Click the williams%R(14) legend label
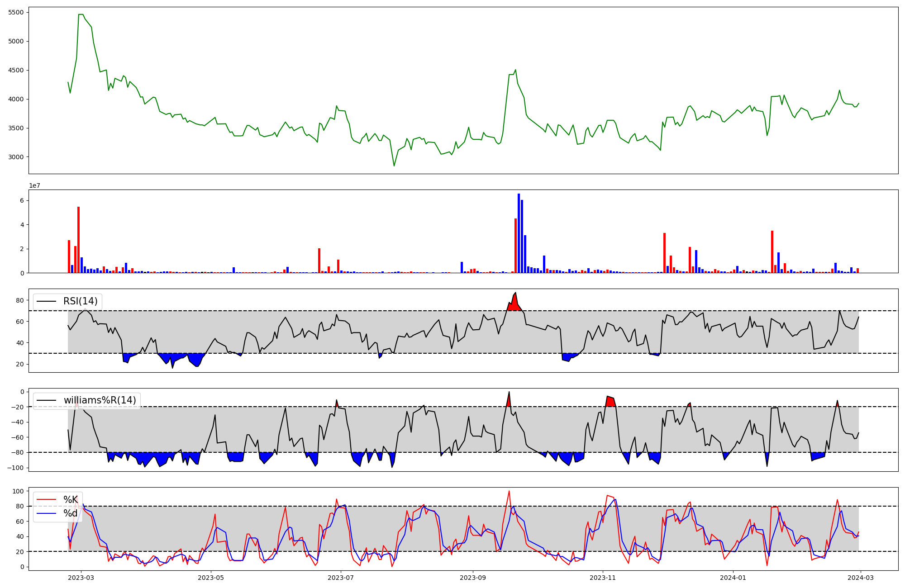905x588 pixels. (x=100, y=400)
